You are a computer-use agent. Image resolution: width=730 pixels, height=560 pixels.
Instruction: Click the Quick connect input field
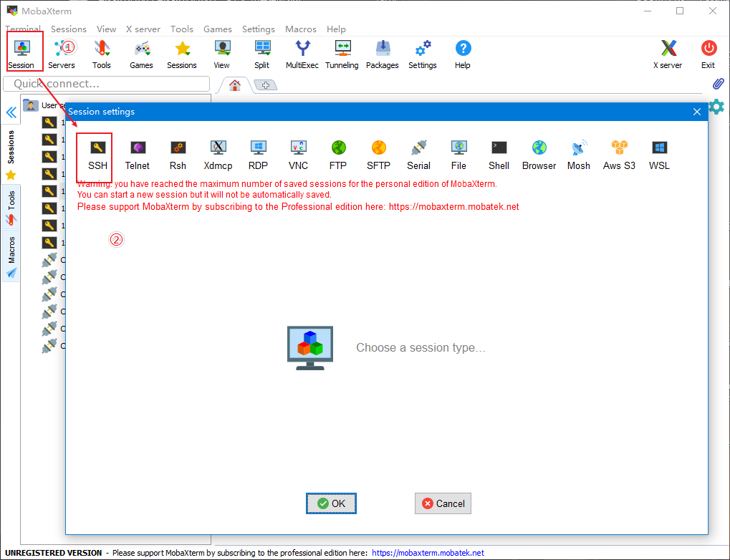tap(107, 84)
